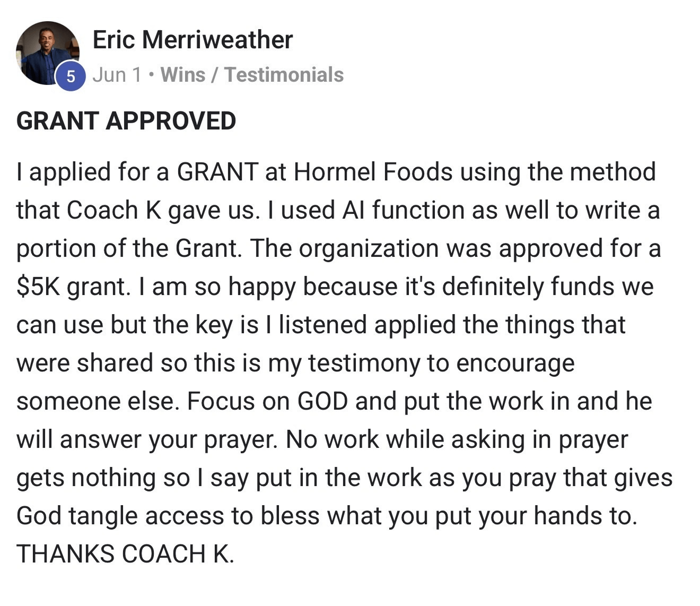The width and height of the screenshot is (700, 606).
Task: Open the Eric Merriweather author name
Action: [x=192, y=40]
